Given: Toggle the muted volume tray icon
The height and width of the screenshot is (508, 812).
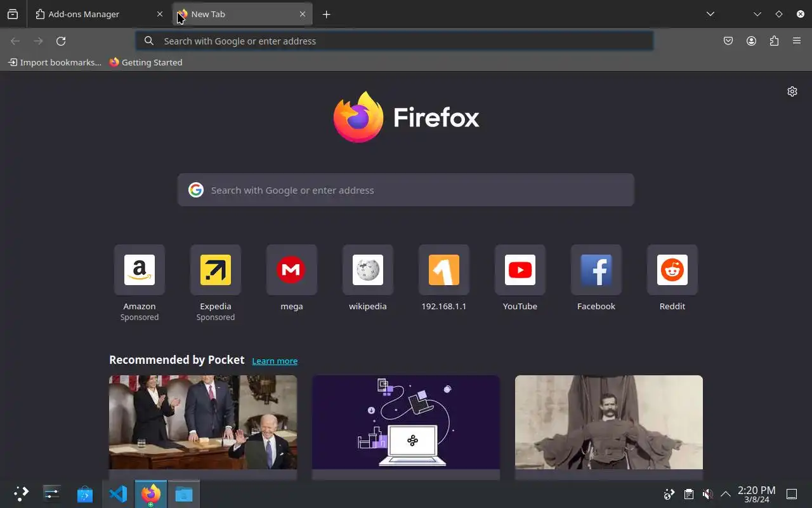Looking at the screenshot, I should tap(707, 493).
